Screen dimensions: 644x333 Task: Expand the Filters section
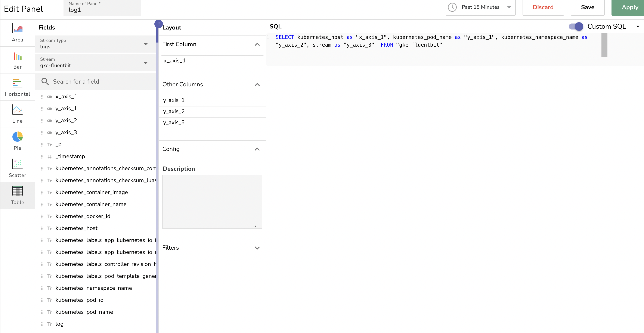coord(257,248)
